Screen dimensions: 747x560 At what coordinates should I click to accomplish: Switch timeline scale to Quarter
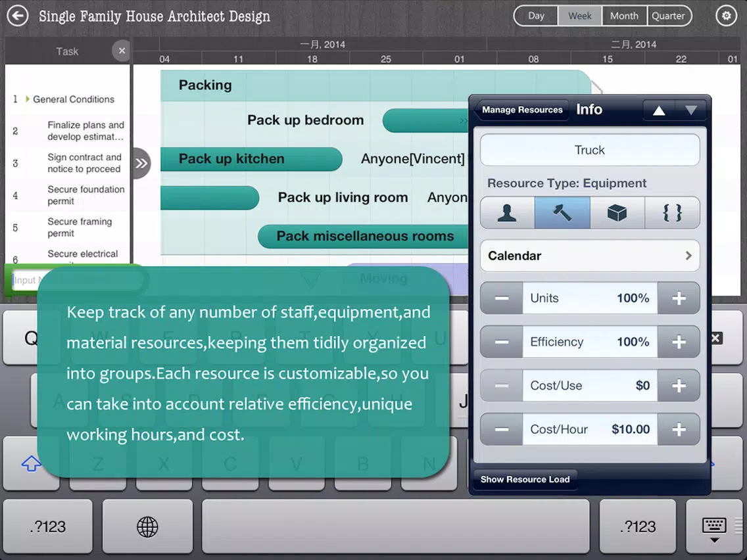(668, 16)
